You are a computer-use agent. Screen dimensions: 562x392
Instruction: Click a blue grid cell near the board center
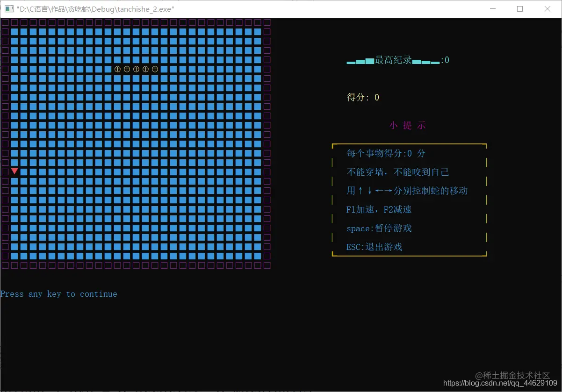pyautogui.click(x=136, y=143)
